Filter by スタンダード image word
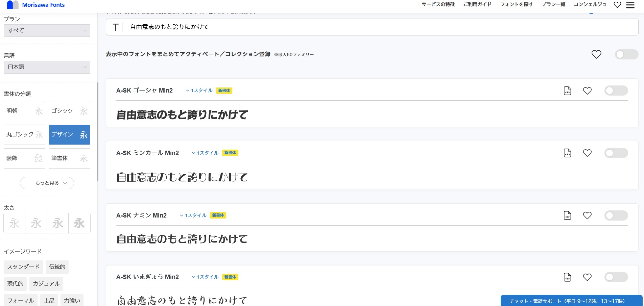 (23, 267)
